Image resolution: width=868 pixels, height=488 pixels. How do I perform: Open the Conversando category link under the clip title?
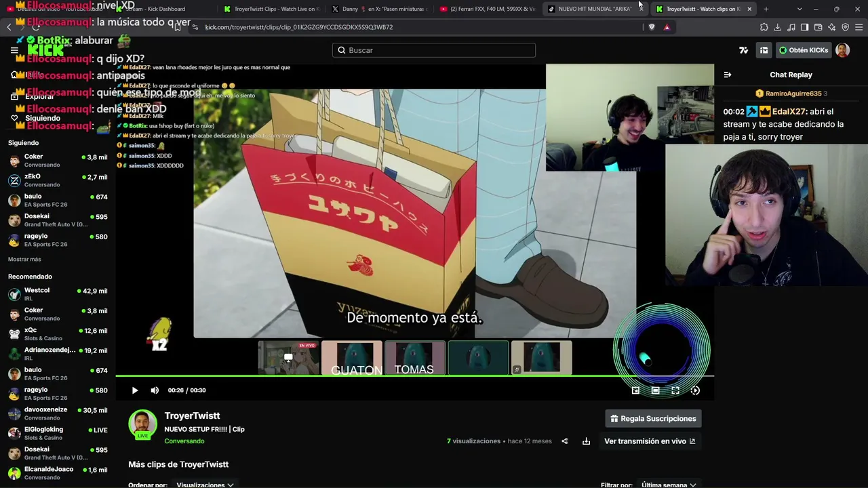184,441
